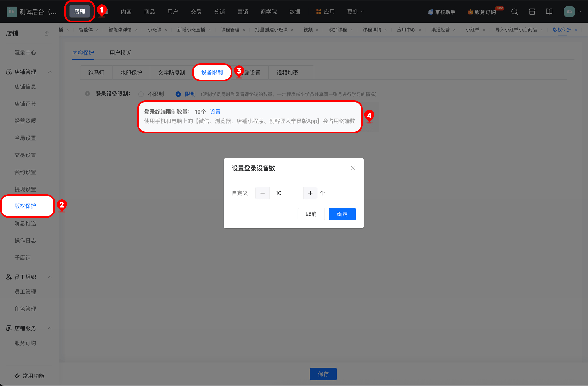Open 消息推送 in the sidebar
The image size is (588, 386).
[25, 223]
